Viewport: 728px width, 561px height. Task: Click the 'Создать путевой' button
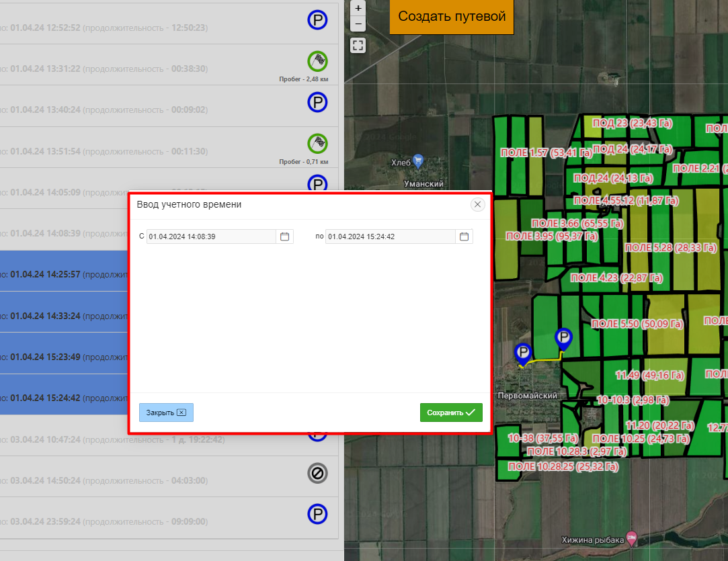[452, 17]
